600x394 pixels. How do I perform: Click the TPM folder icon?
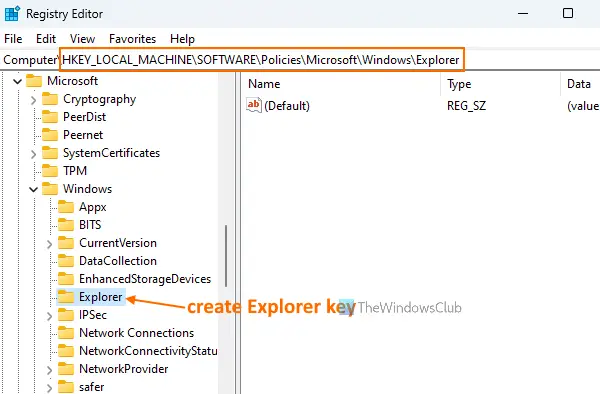[50, 171]
